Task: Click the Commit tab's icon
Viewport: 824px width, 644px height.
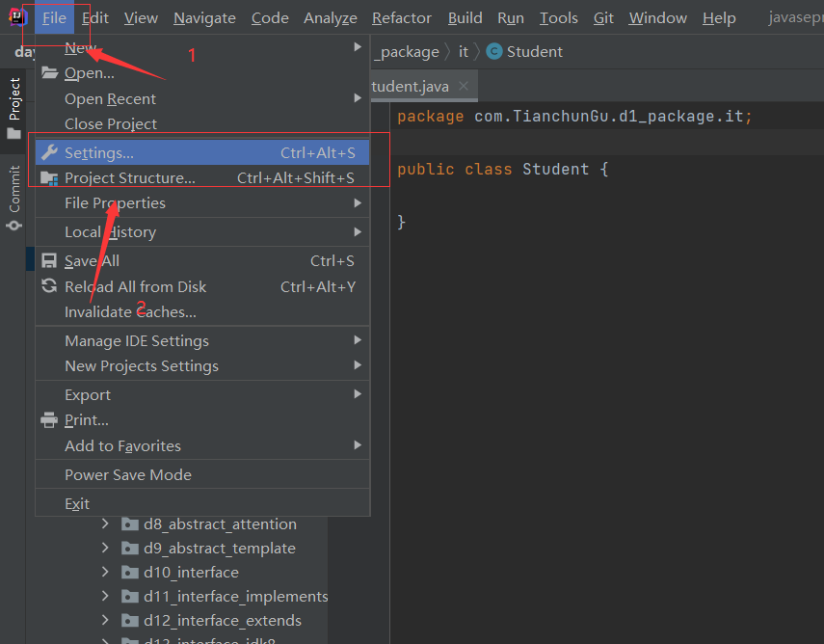Action: pyautogui.click(x=14, y=226)
